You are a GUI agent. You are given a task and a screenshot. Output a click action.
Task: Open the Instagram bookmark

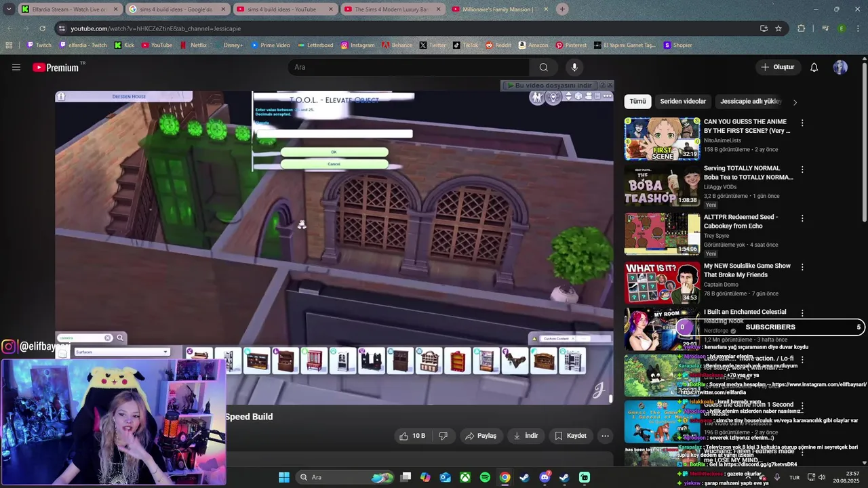point(357,45)
